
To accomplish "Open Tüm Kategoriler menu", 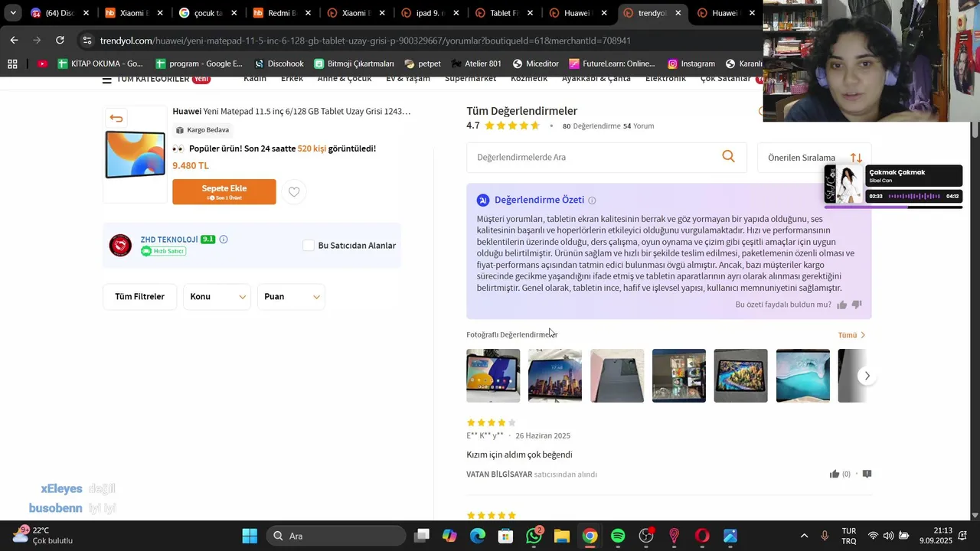I will point(156,80).
